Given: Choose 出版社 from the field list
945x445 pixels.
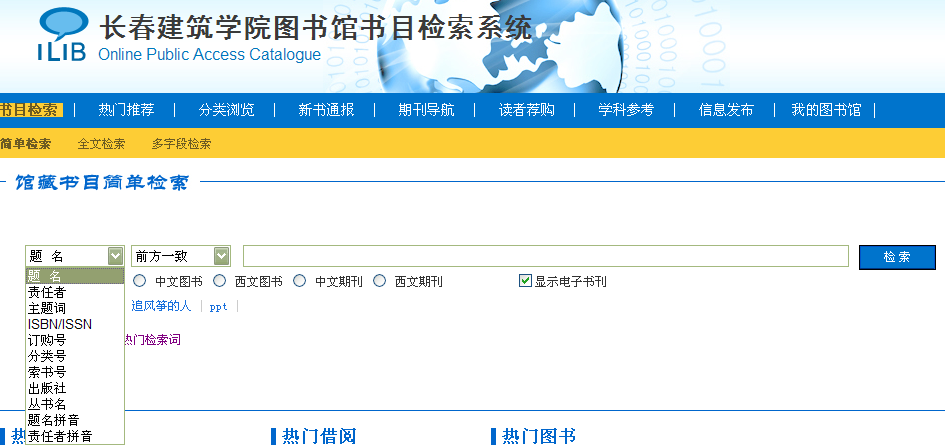Looking at the screenshot, I should pos(75,388).
